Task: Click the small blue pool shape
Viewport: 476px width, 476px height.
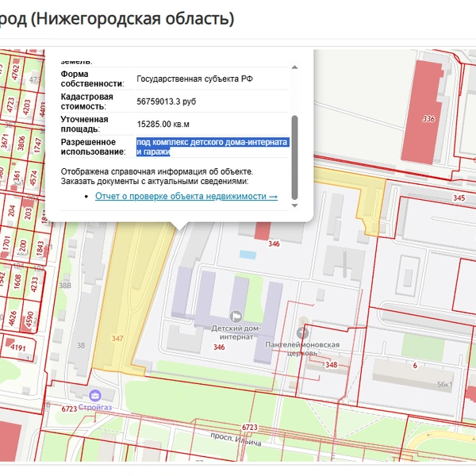Action: [x=248, y=255]
